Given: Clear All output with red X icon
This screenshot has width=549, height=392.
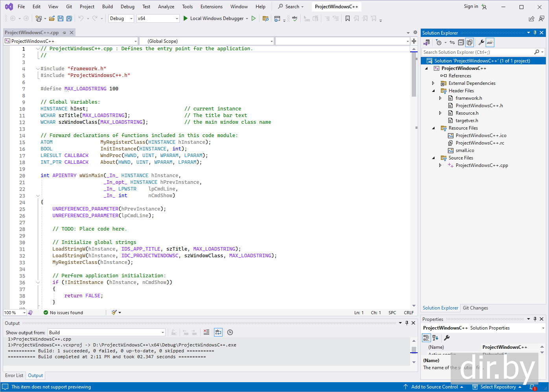Looking at the screenshot, I should (x=206, y=332).
